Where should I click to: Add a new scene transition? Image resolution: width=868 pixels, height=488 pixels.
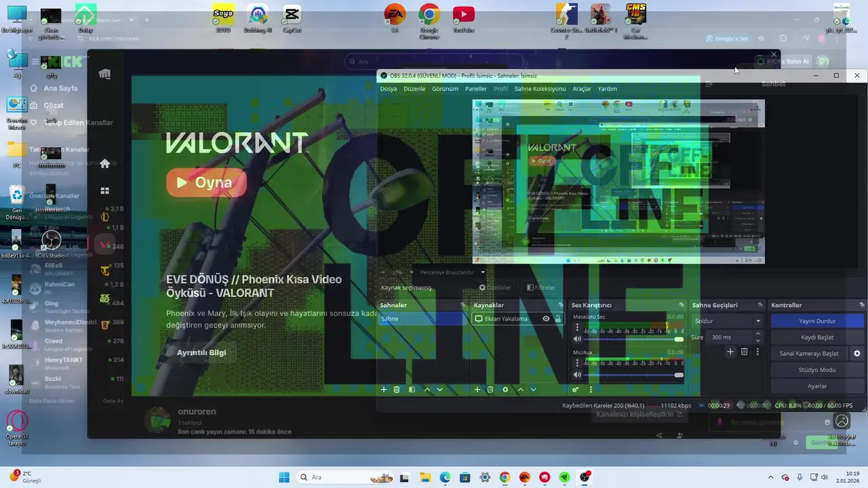[x=730, y=352]
